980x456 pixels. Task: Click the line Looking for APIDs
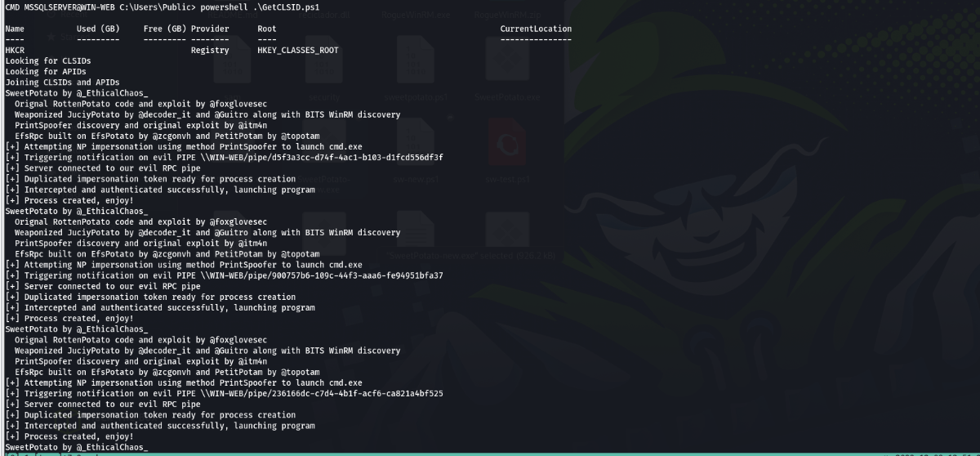click(x=46, y=72)
